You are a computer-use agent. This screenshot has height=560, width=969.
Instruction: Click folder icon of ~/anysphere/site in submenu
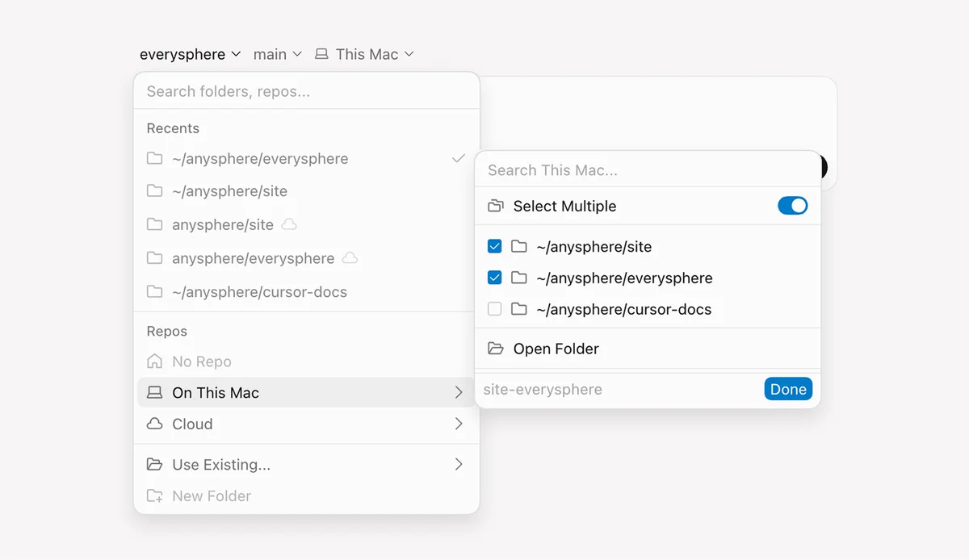point(519,246)
